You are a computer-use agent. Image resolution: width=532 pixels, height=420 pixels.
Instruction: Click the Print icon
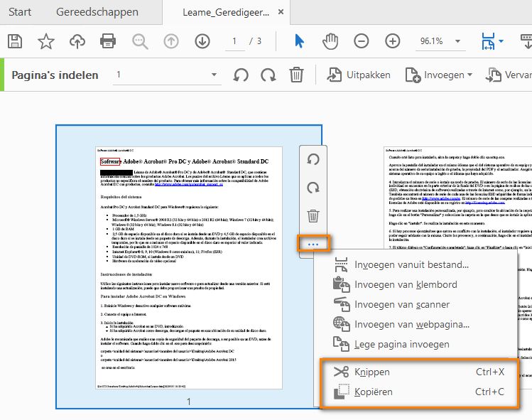tap(108, 41)
